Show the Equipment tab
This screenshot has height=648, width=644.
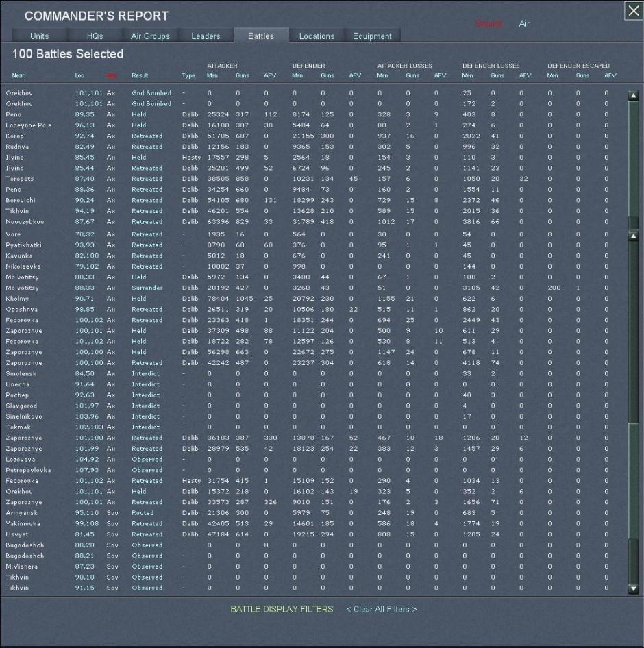(x=372, y=36)
